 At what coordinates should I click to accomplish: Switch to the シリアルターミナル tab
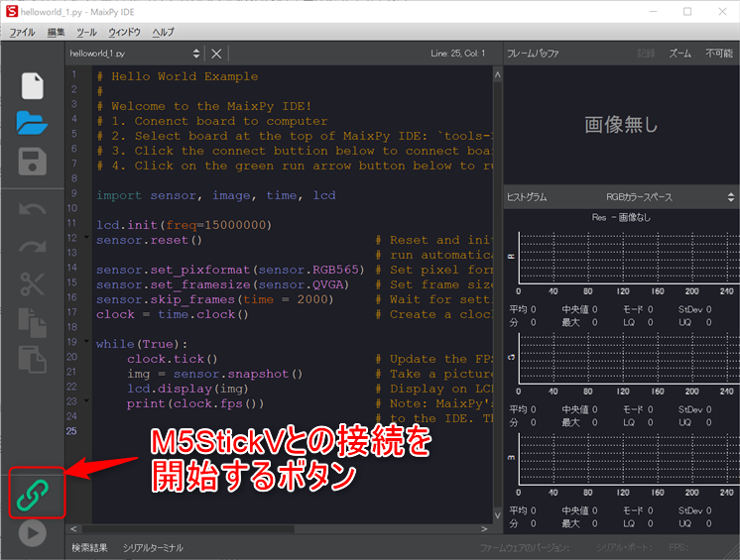(x=153, y=547)
